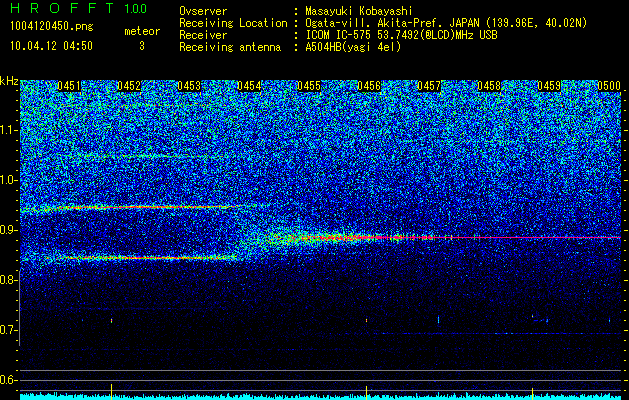The width and height of the screenshot is (629, 400).
Task: Click the 0455 time label
Action: [309, 86]
